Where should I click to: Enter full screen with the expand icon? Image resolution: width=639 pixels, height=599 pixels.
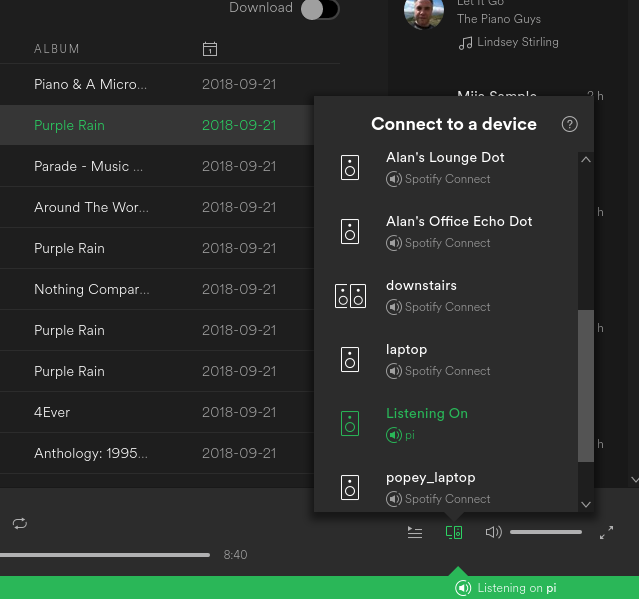click(606, 532)
